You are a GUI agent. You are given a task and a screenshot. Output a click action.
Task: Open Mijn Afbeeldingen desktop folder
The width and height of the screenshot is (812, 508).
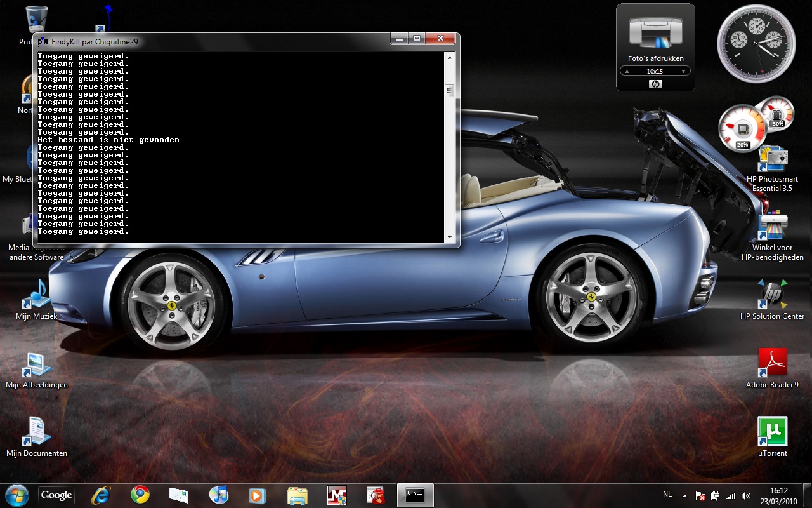click(x=36, y=364)
